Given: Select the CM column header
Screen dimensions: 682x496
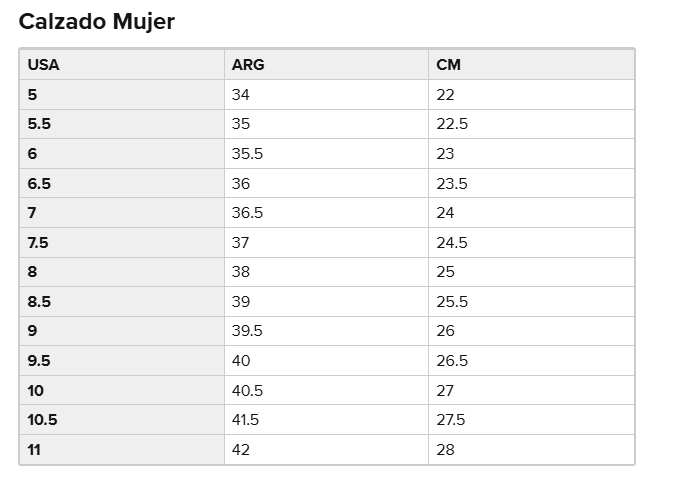Looking at the screenshot, I should [448, 65].
